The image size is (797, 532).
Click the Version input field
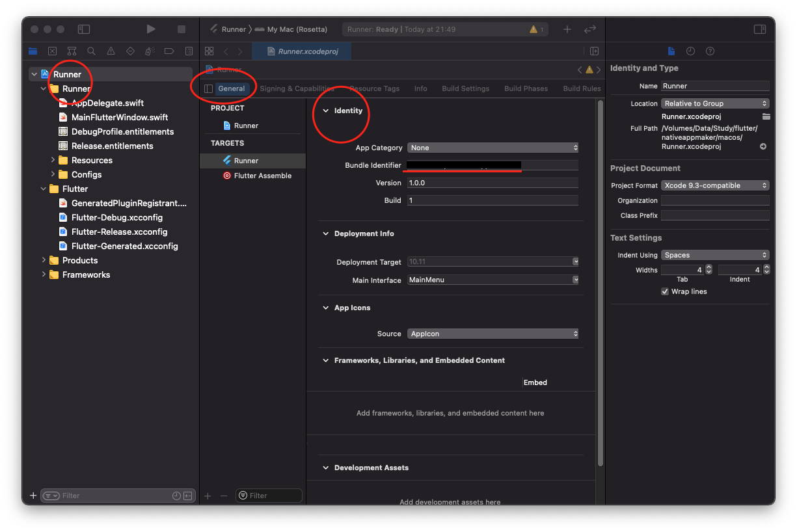pyautogui.click(x=493, y=183)
